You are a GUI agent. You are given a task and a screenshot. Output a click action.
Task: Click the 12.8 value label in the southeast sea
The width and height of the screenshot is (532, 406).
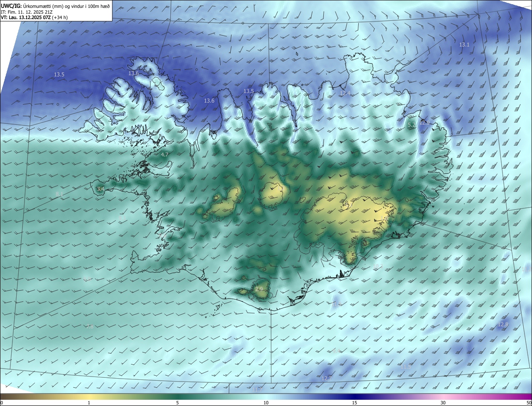click(x=503, y=324)
